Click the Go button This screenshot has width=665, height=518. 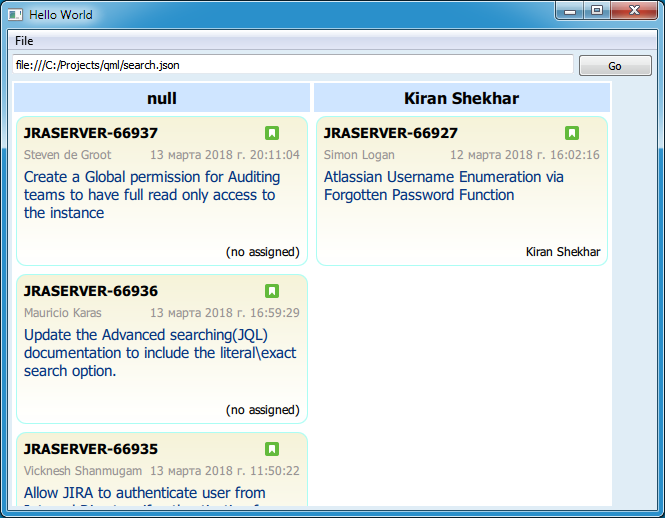click(615, 66)
